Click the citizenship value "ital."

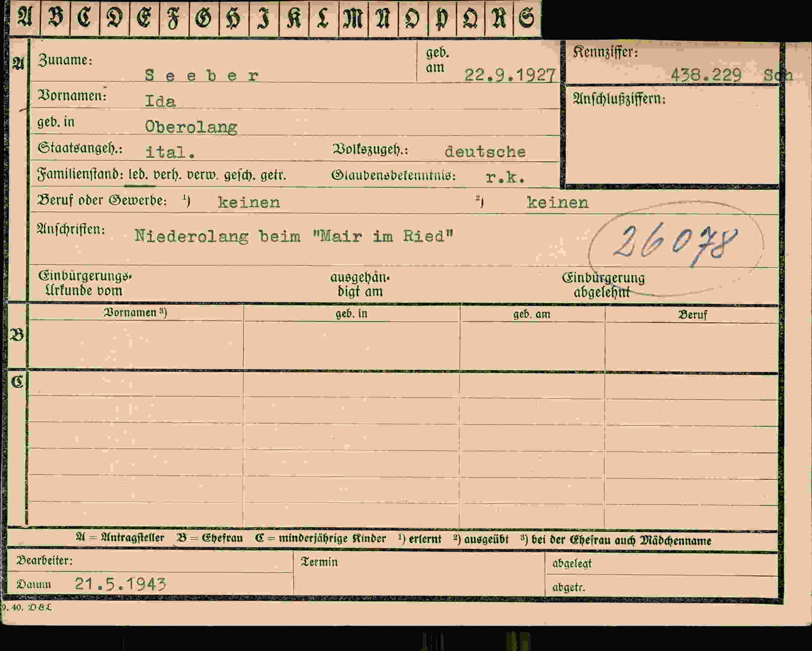[170, 152]
